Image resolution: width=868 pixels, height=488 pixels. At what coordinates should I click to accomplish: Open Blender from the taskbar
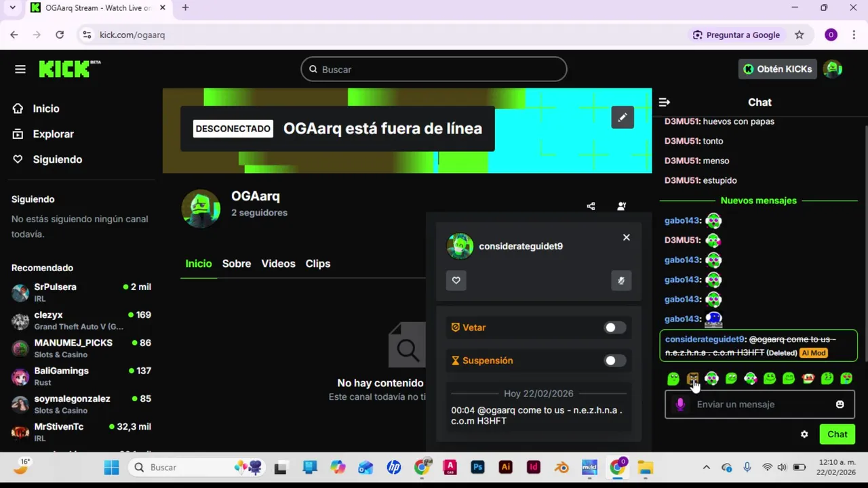(x=561, y=467)
